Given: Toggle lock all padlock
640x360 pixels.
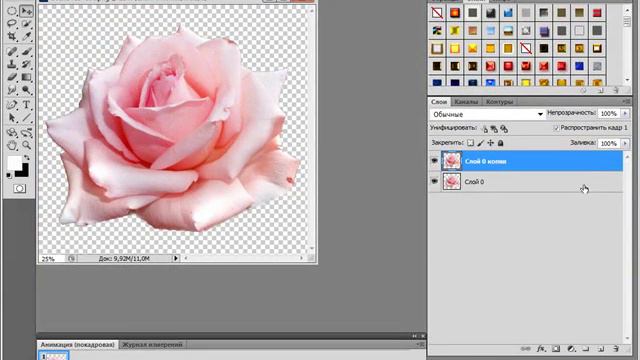Looking at the screenshot, I should tap(500, 143).
